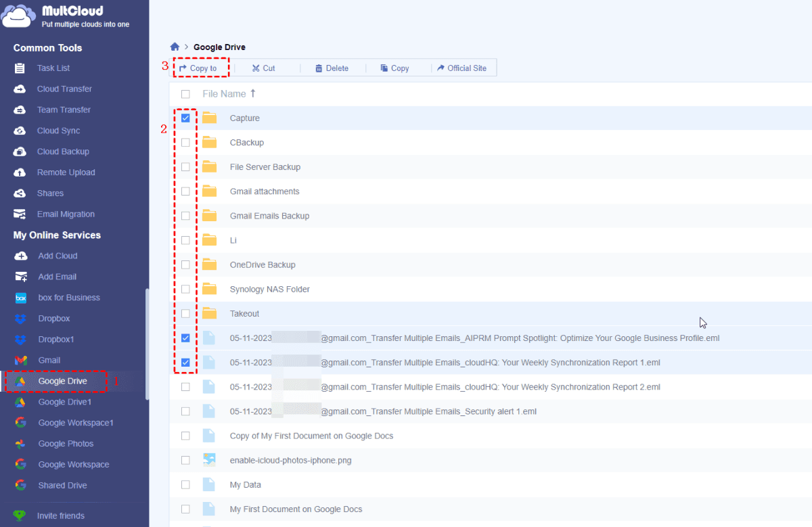Open Cloud Backup tool icon
This screenshot has height=527, width=812.
coord(20,152)
